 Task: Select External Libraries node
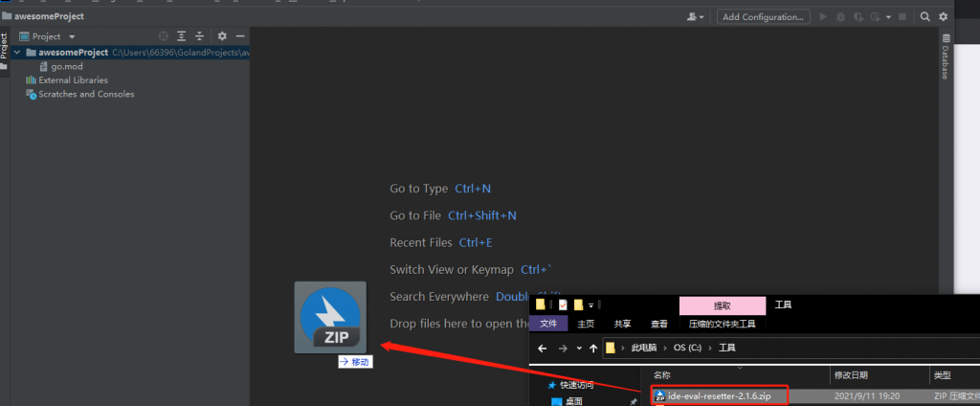point(73,80)
